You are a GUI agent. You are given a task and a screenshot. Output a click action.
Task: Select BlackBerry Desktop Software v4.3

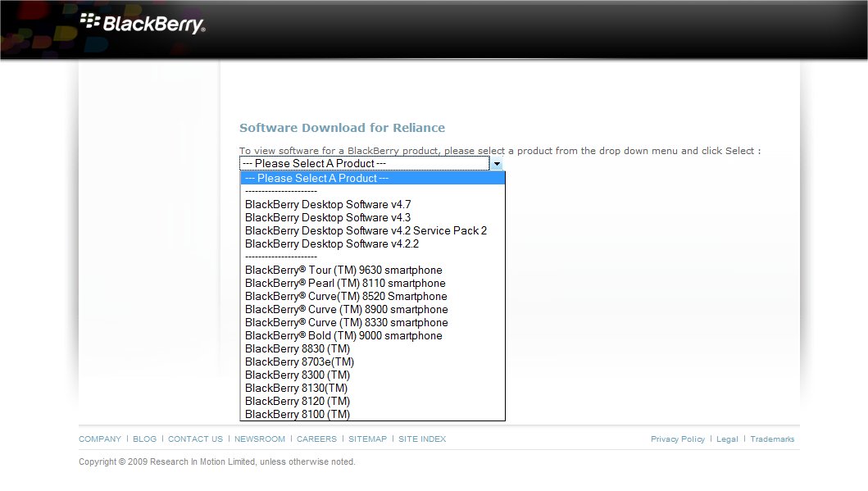click(373, 217)
